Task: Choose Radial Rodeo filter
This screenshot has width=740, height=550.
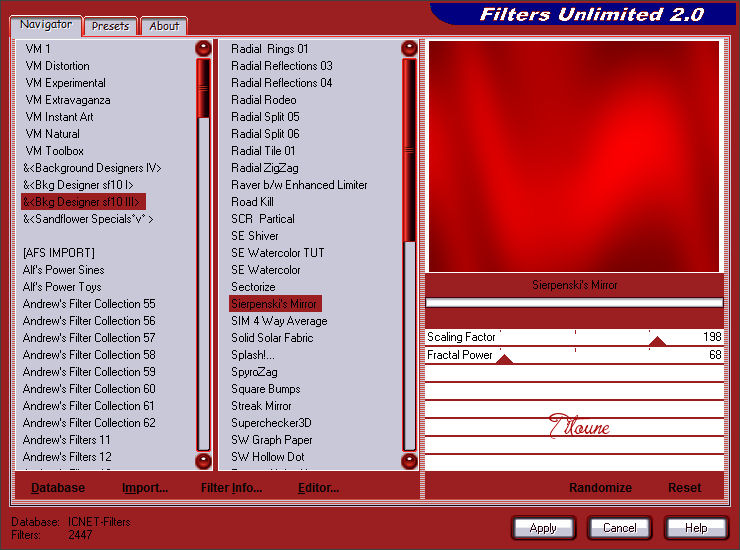Action: 264,100
